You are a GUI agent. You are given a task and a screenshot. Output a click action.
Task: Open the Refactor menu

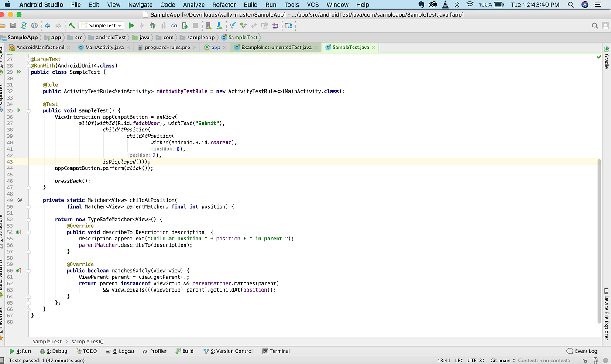pos(224,5)
